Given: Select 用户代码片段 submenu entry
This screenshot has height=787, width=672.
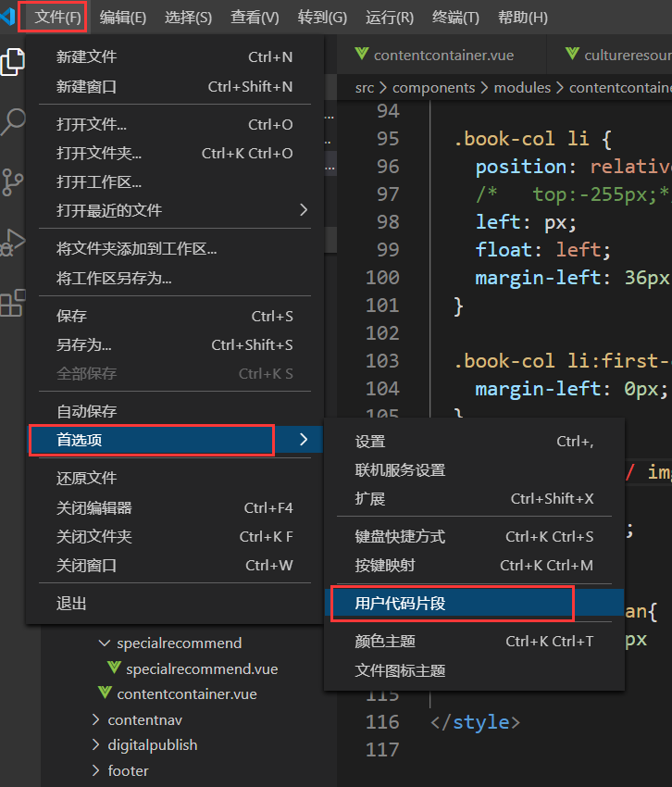Looking at the screenshot, I should [474, 603].
